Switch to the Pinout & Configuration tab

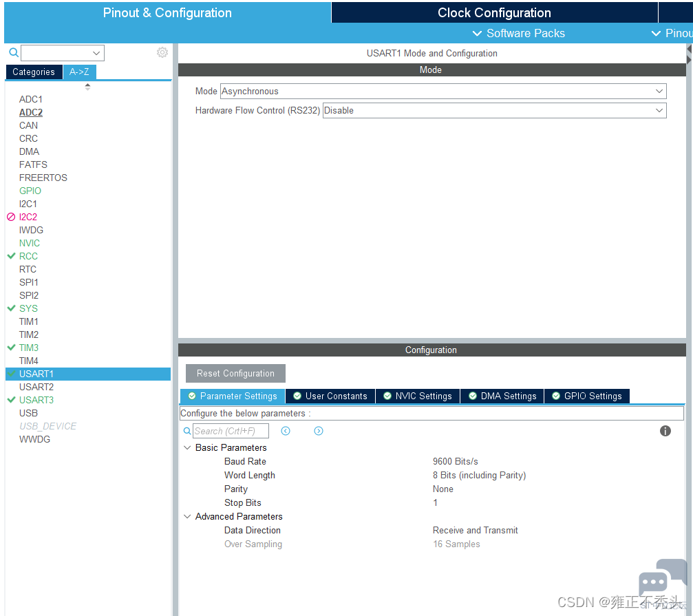(167, 12)
